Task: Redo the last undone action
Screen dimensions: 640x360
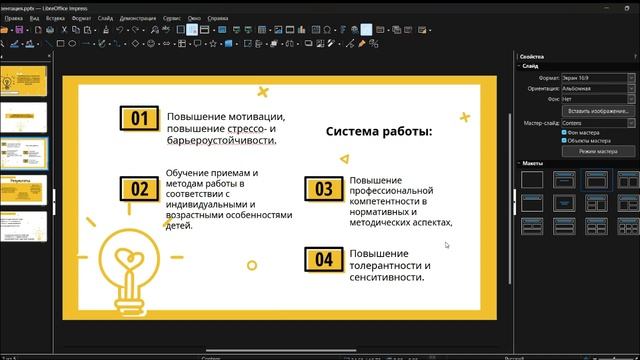Action: [x=136, y=30]
